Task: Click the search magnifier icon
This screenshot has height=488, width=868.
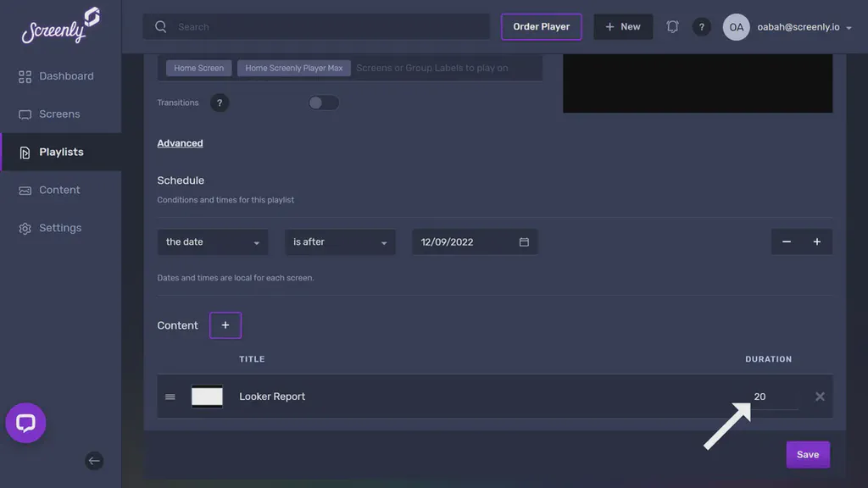Action: click(160, 26)
